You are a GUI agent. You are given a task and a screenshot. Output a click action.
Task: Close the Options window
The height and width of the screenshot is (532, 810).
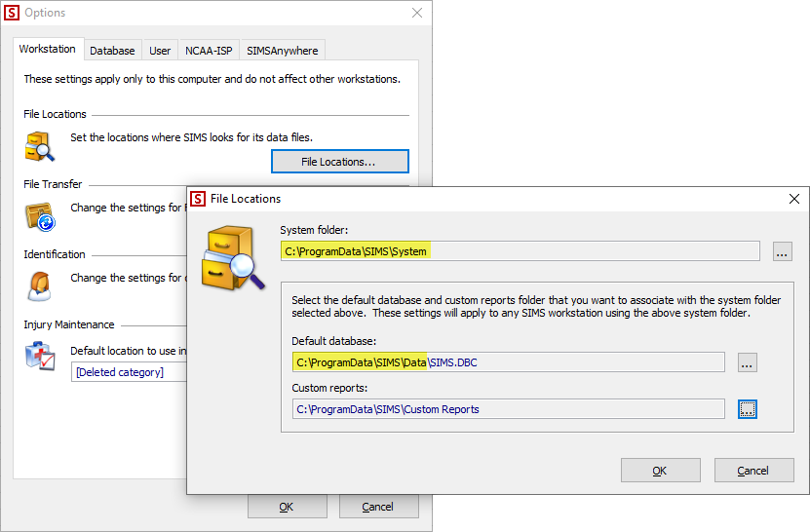417,13
